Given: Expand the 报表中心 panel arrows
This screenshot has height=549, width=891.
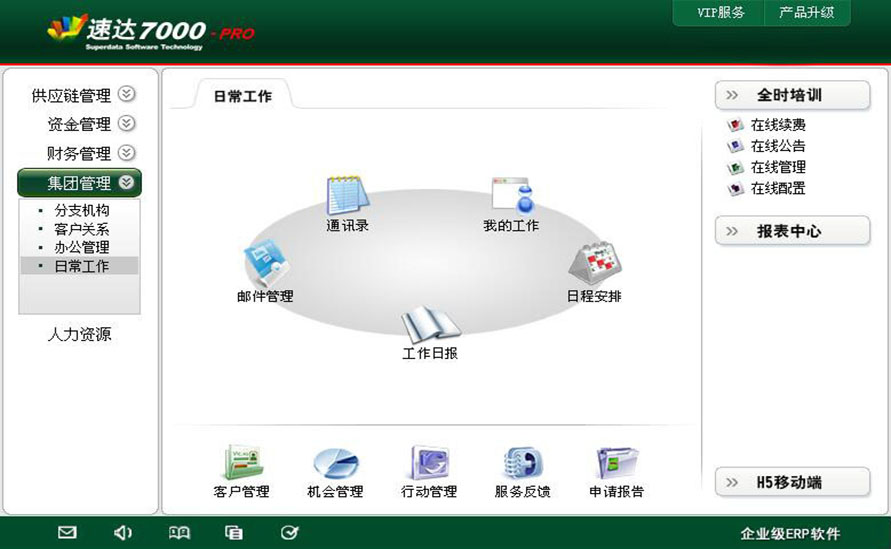Looking at the screenshot, I should pos(732,231).
